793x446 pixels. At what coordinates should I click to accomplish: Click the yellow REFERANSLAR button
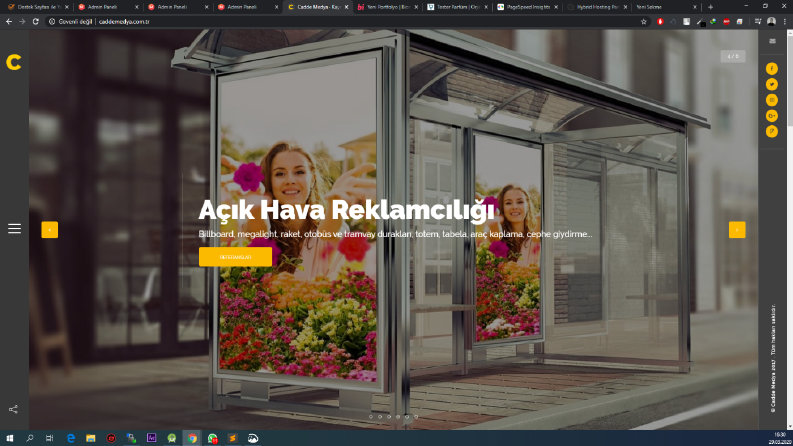(235, 257)
